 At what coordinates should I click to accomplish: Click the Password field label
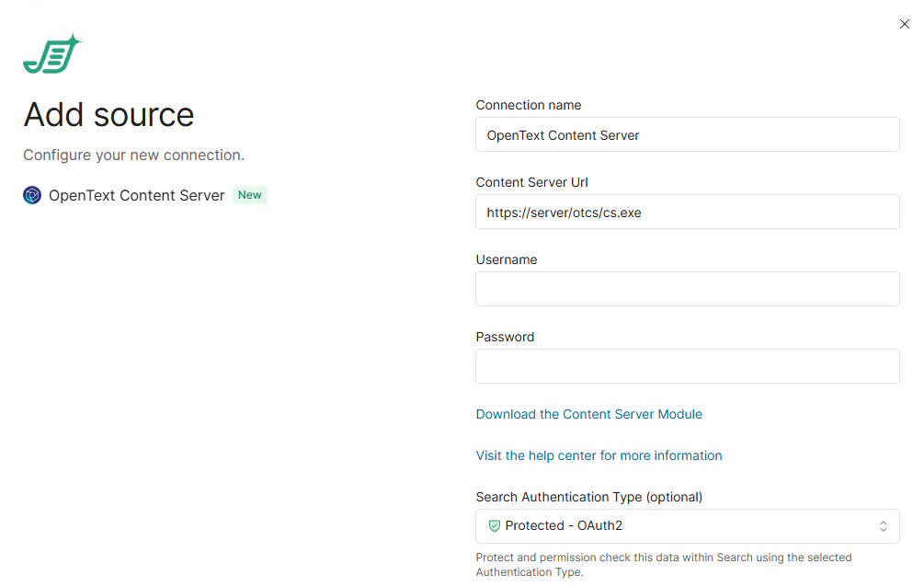(505, 337)
